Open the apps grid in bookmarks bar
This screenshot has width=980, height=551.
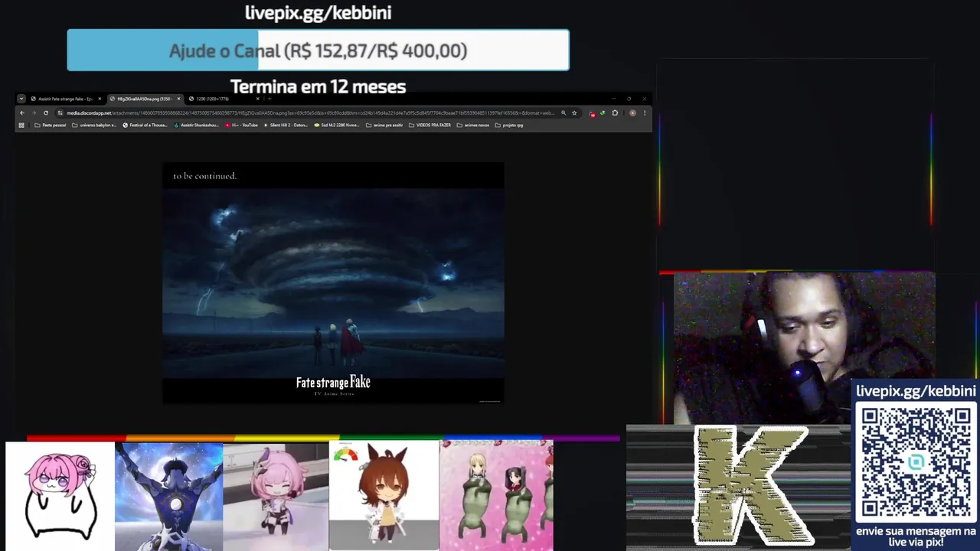pyautogui.click(x=21, y=125)
